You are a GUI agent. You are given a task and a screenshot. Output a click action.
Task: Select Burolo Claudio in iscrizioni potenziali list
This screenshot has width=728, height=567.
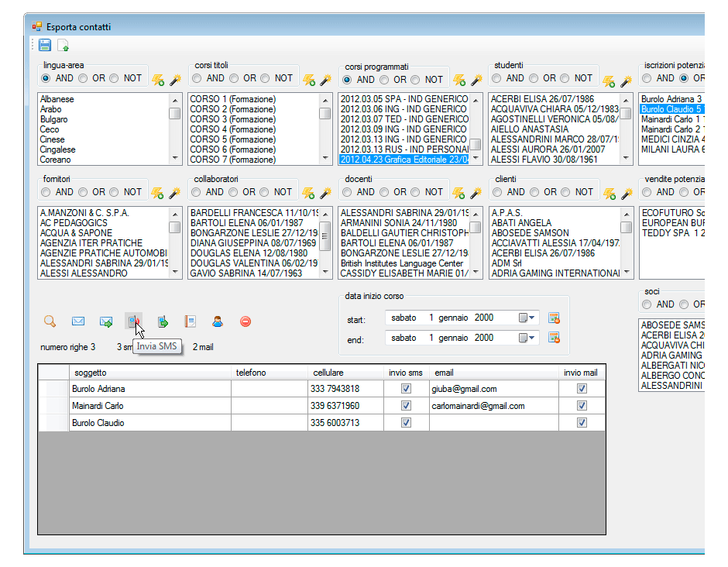[x=672, y=109]
